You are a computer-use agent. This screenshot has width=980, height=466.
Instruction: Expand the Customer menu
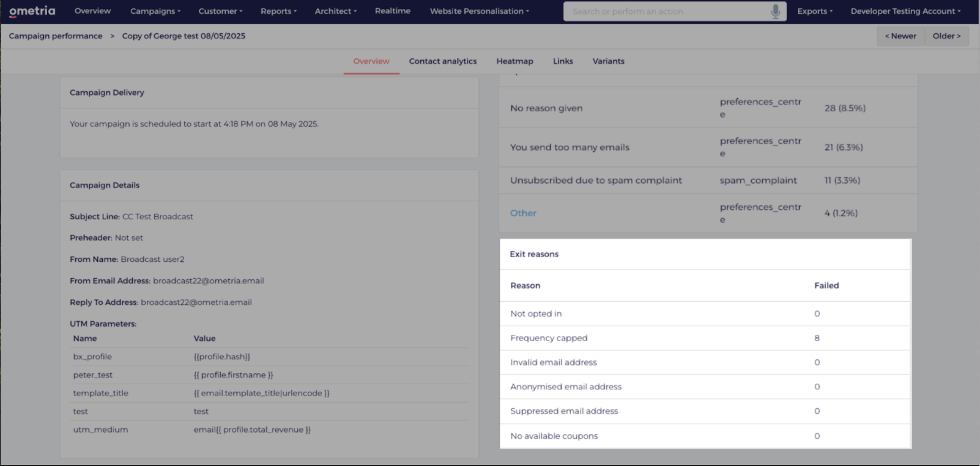220,11
